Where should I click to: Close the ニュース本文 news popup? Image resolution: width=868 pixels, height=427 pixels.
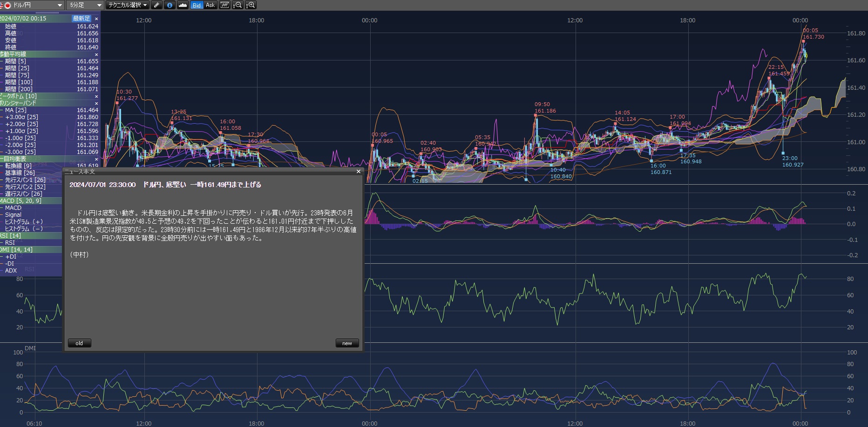pos(358,172)
